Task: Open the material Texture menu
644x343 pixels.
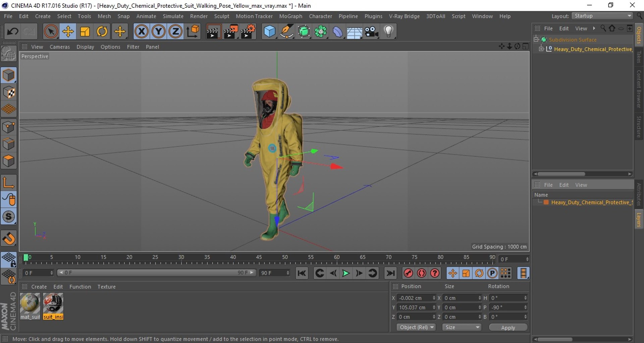Action: coord(106,287)
